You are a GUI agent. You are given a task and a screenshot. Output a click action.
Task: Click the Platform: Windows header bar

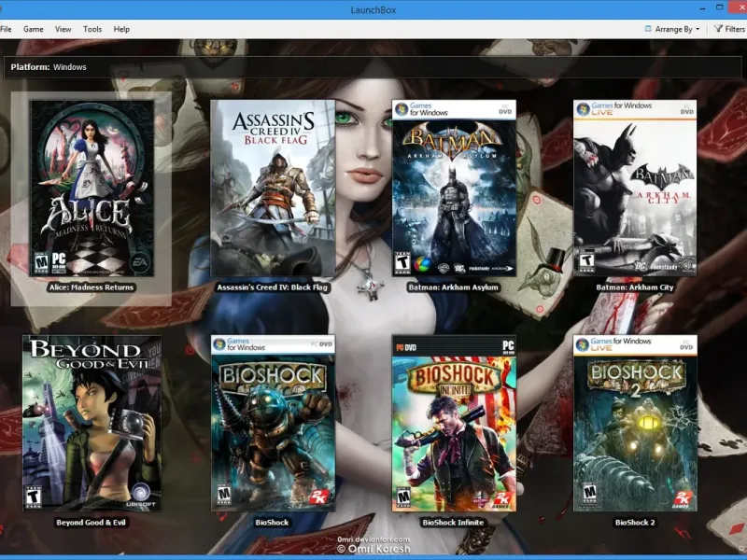(x=373, y=67)
